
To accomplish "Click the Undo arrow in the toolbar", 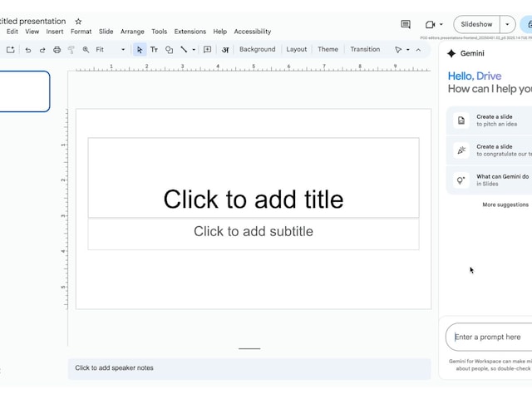I will [x=28, y=50].
